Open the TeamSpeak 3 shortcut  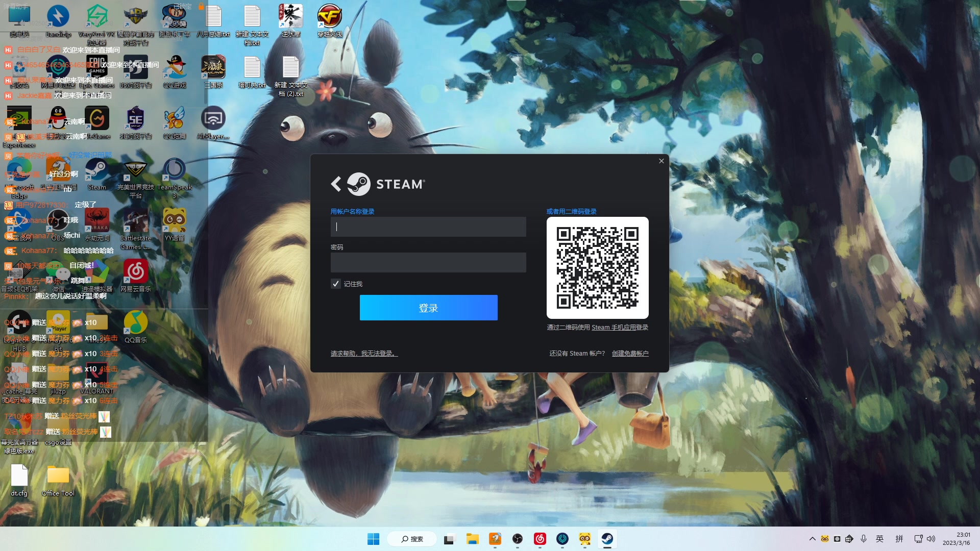click(x=175, y=178)
